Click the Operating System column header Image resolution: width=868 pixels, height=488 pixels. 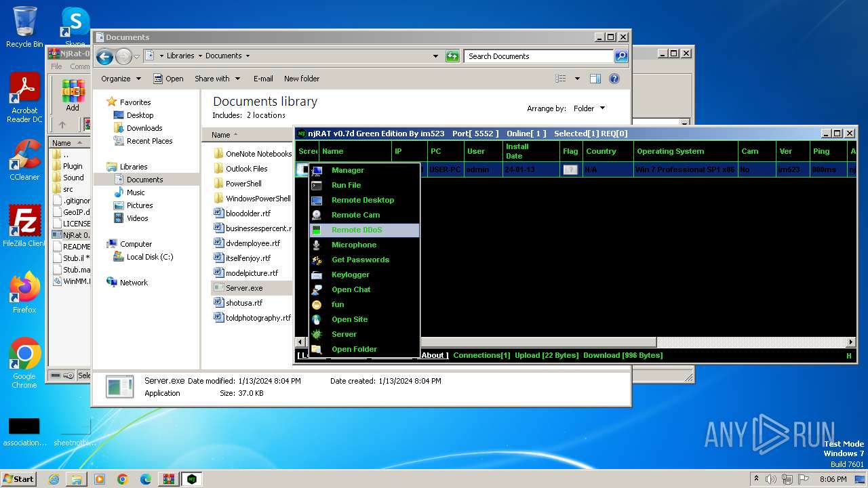(x=686, y=151)
